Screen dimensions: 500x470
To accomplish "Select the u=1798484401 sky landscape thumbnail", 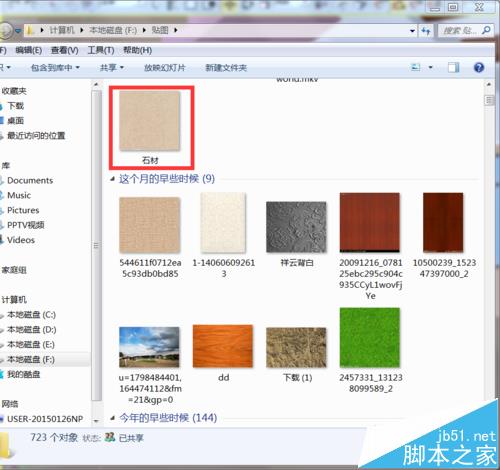I will coord(149,347).
